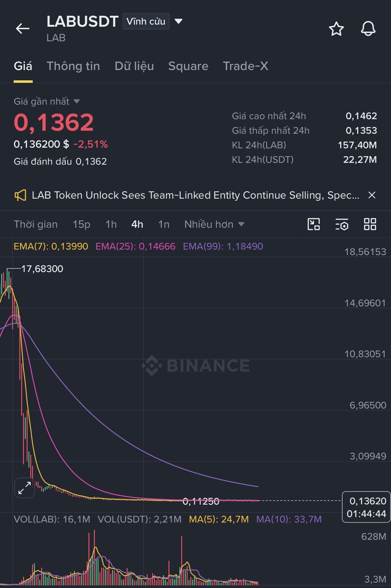The height and width of the screenshot is (588, 391).
Task: Open the Trade-X tab
Action: pos(246,66)
